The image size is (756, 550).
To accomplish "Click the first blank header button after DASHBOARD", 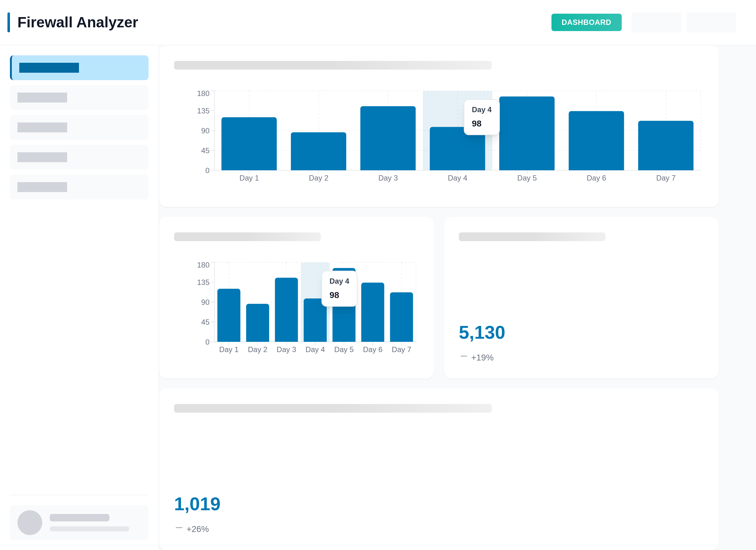I will pos(656,22).
